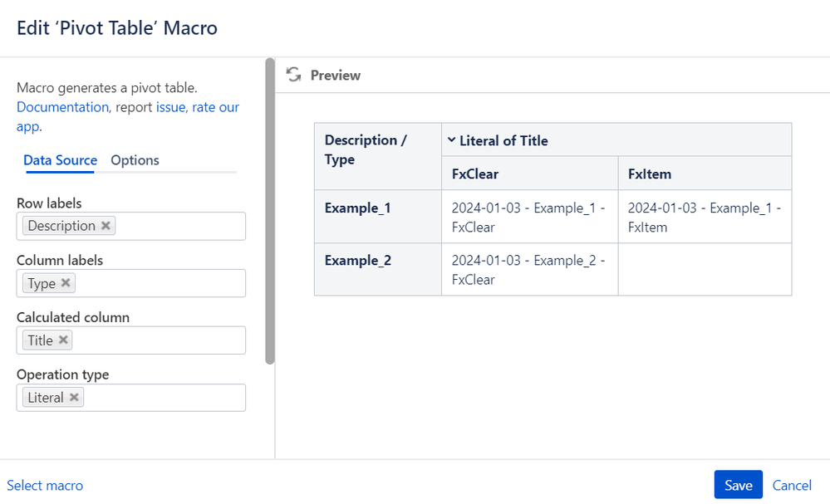Click the Preview refresh icon
This screenshot has width=830, height=504.
[x=293, y=75]
